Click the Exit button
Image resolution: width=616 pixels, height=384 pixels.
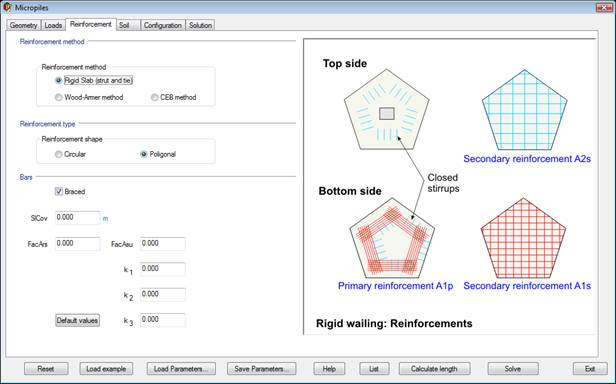coord(590,369)
